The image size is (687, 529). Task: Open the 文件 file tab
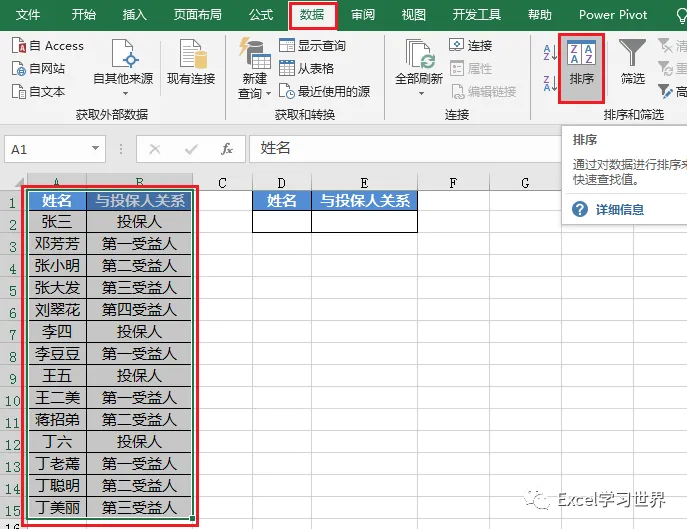28,15
